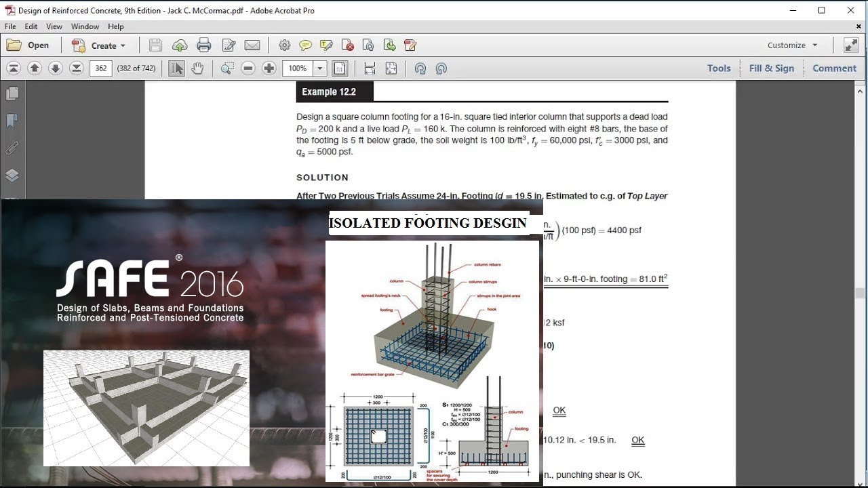This screenshot has width=868, height=488.
Task: Open preferences gear icon in toolbar
Action: pos(284,45)
